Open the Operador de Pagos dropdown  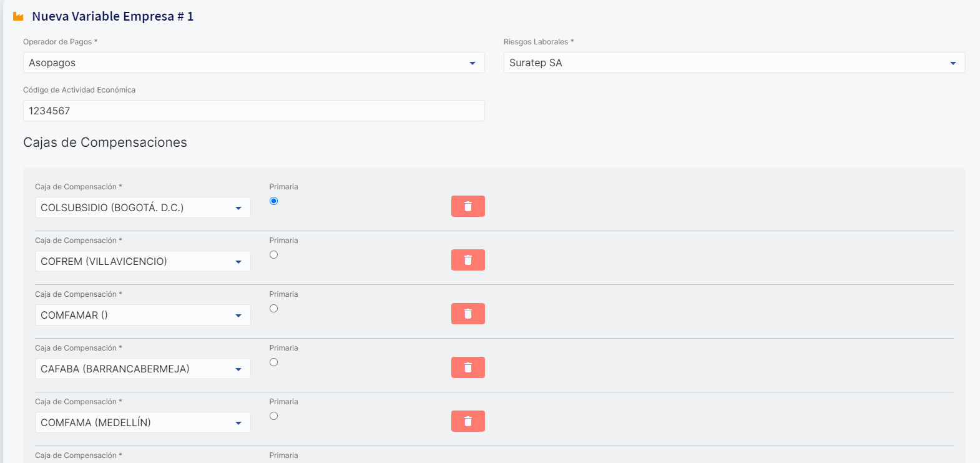coord(254,62)
